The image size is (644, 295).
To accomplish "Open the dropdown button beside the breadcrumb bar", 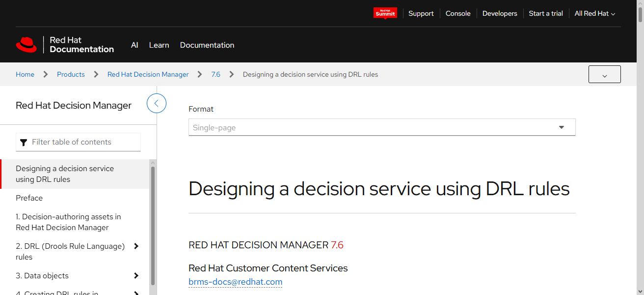I will click(x=604, y=74).
